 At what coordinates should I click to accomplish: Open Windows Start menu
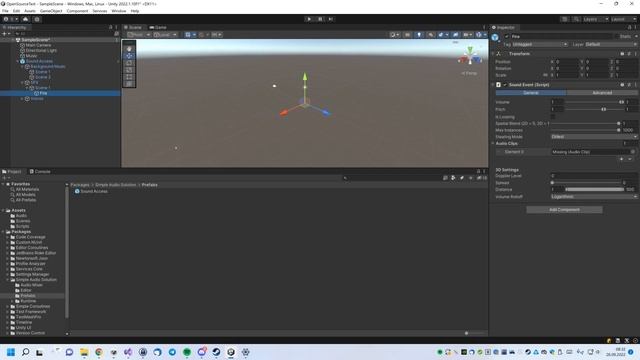pos(11,352)
